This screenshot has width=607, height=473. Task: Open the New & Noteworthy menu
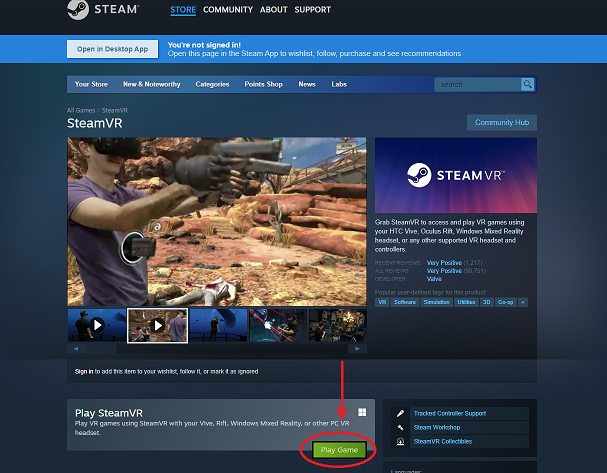pos(153,85)
